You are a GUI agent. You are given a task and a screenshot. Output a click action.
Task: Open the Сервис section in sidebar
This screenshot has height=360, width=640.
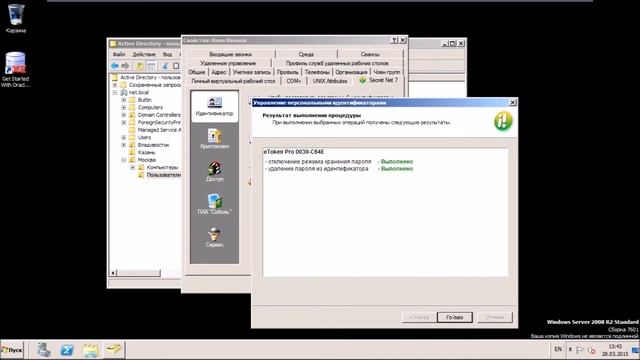[214, 238]
